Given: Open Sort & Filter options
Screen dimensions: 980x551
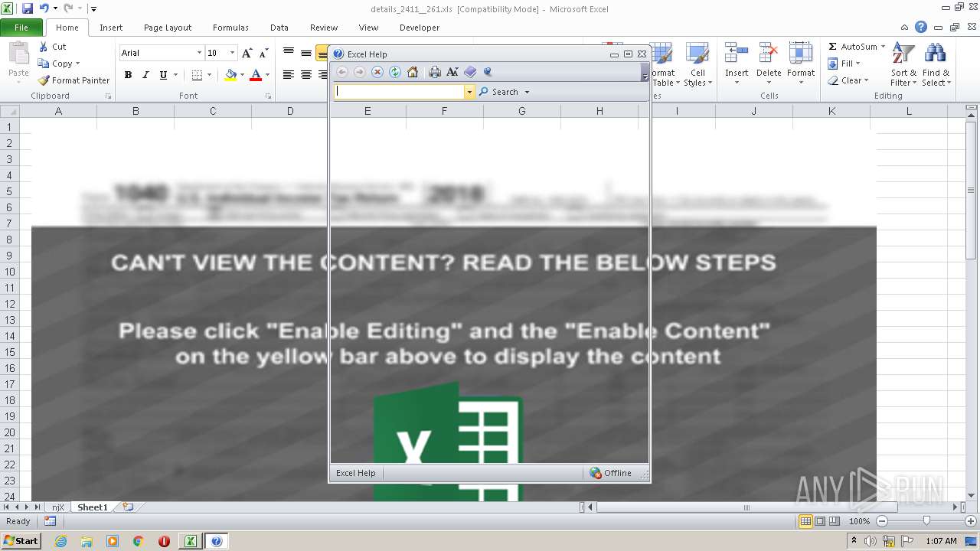Looking at the screenshot, I should click(903, 64).
